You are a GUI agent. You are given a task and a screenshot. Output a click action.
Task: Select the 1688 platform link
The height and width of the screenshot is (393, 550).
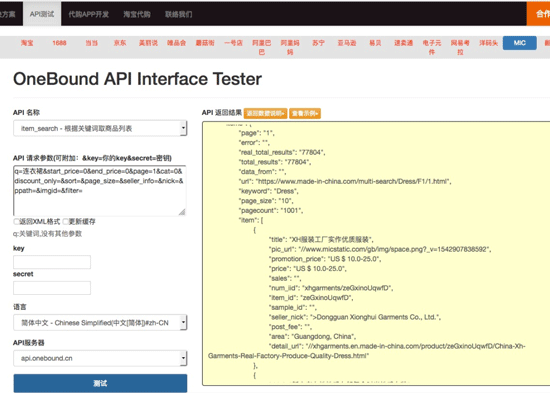click(59, 43)
